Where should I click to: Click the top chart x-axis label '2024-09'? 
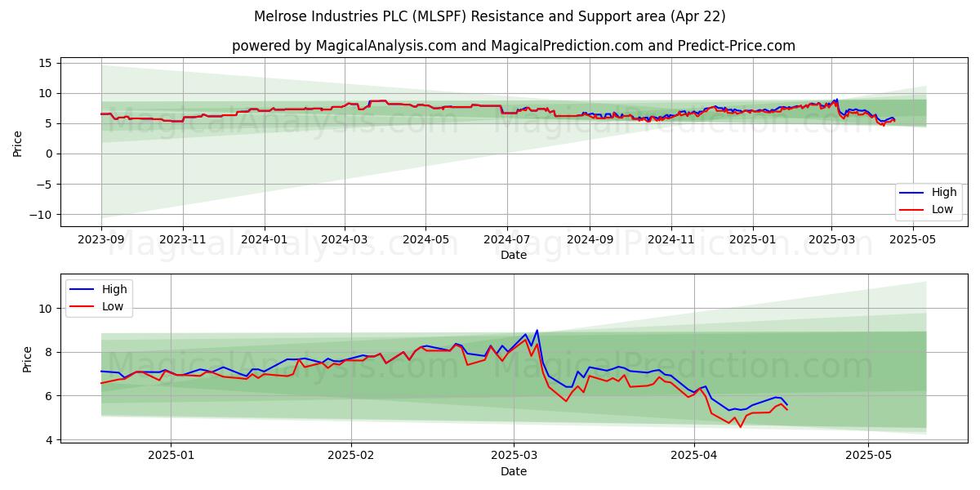[589, 241]
